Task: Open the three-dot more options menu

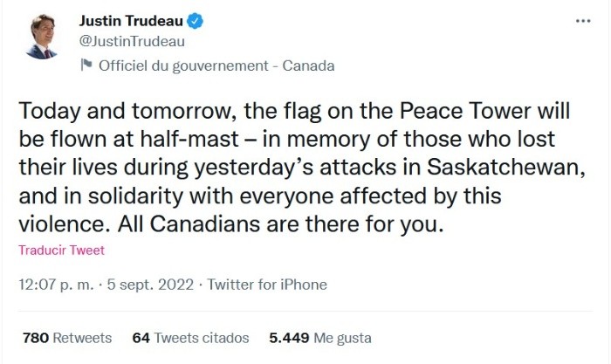Action: click(x=583, y=20)
